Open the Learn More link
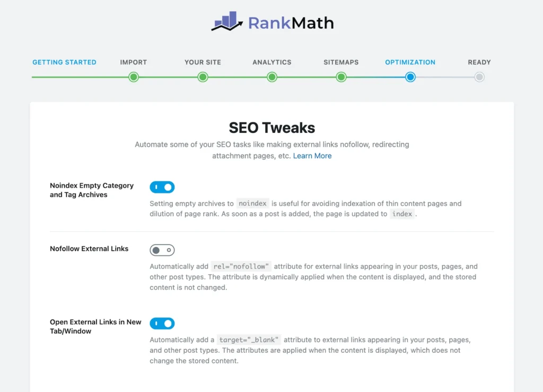543x392 pixels. click(312, 156)
